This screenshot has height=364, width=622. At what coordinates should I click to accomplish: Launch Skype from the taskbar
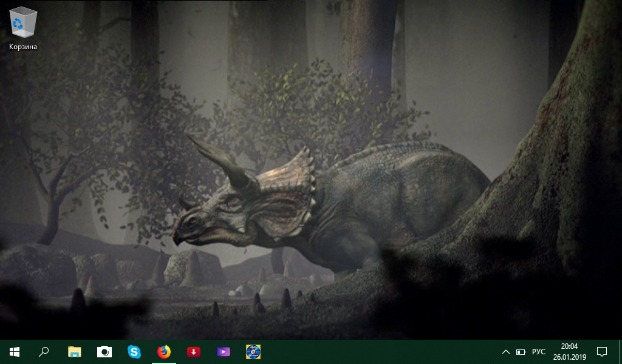[x=134, y=352]
